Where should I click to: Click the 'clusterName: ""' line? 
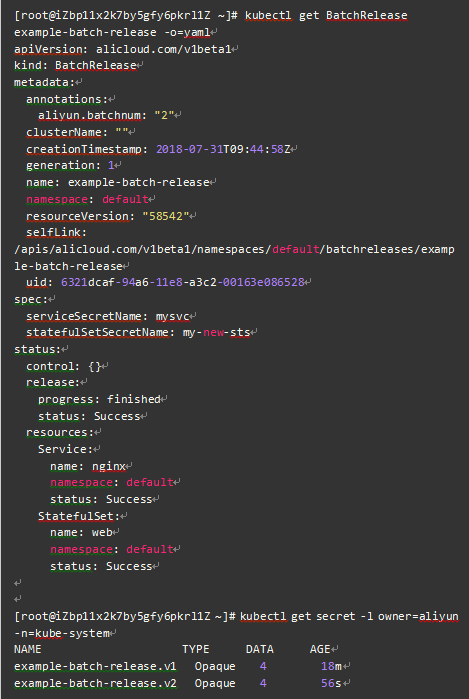coord(77,132)
